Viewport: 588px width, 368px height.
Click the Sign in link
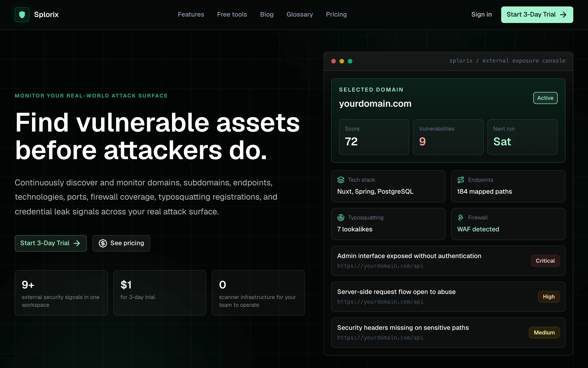[x=481, y=14]
